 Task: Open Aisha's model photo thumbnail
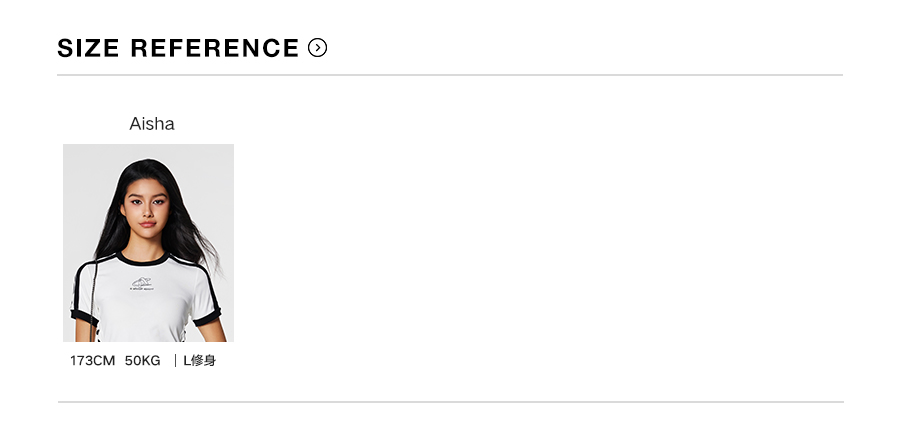pyautogui.click(x=148, y=243)
